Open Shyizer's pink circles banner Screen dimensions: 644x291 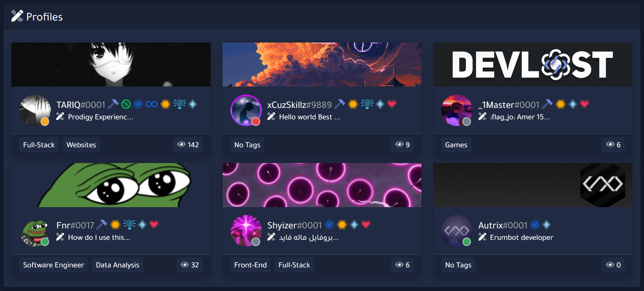click(x=322, y=185)
